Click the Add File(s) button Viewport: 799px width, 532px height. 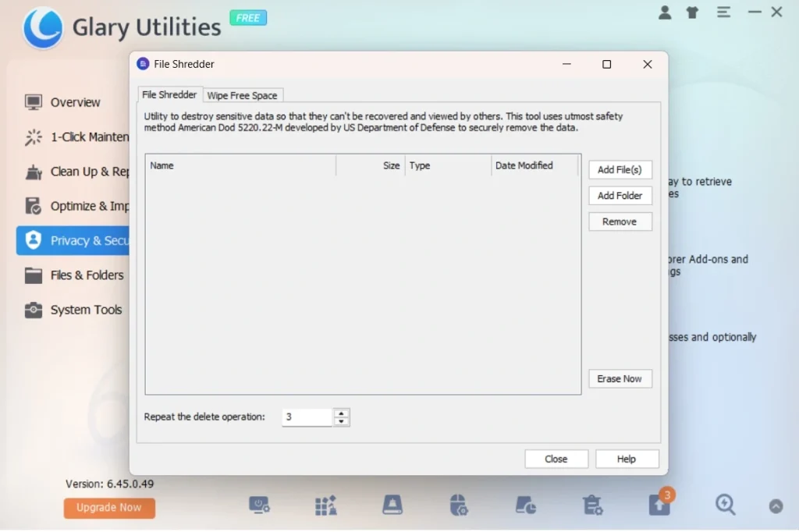pyautogui.click(x=620, y=170)
